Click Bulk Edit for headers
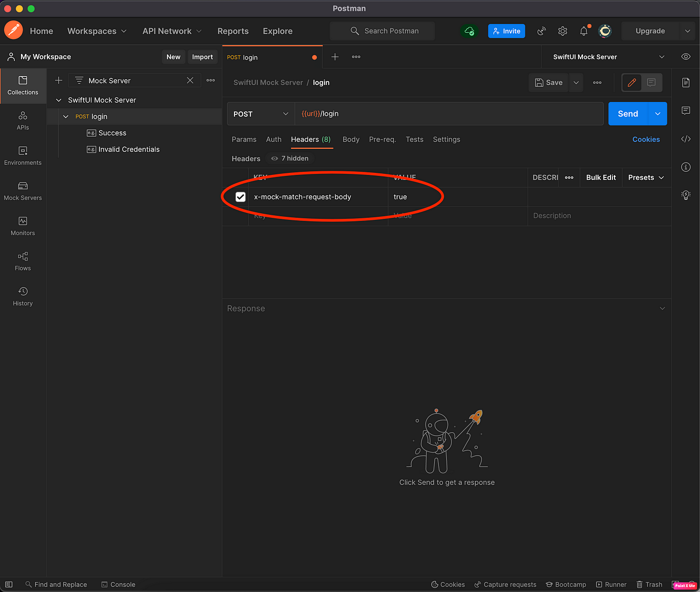The width and height of the screenshot is (700, 592). (x=601, y=177)
